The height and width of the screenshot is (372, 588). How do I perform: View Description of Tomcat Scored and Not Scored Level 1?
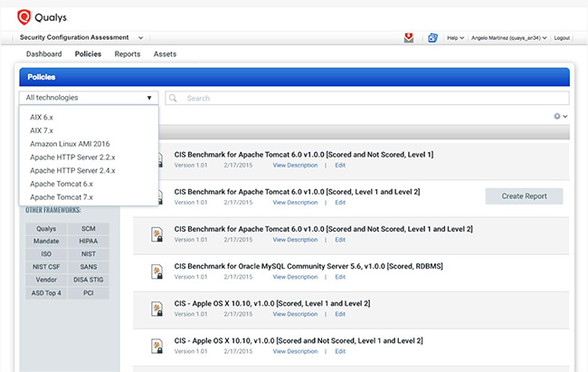click(x=295, y=165)
